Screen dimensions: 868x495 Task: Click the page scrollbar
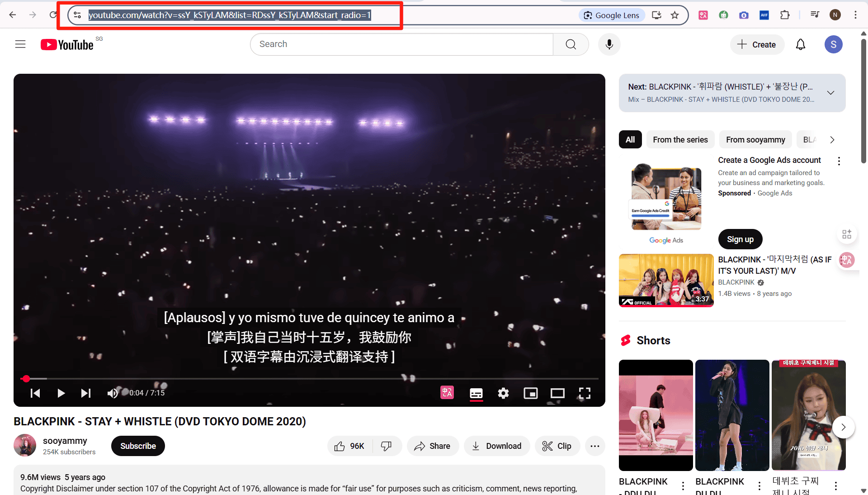[863, 102]
